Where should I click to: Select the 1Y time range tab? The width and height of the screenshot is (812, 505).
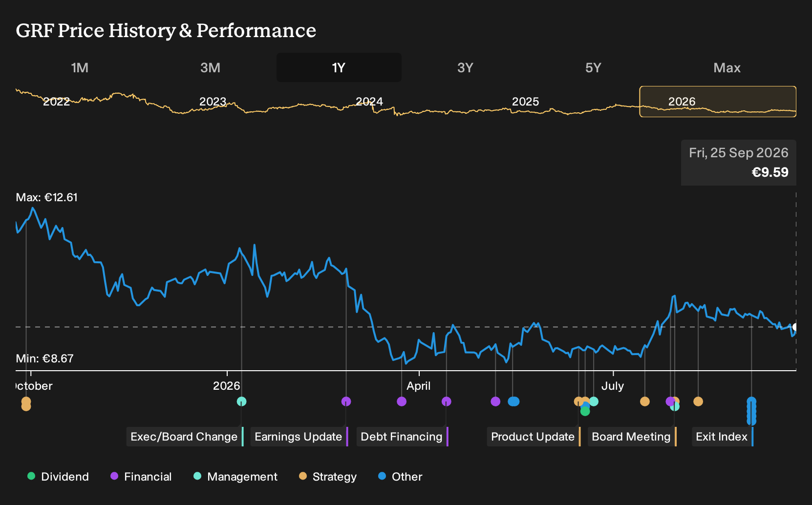tap(339, 67)
